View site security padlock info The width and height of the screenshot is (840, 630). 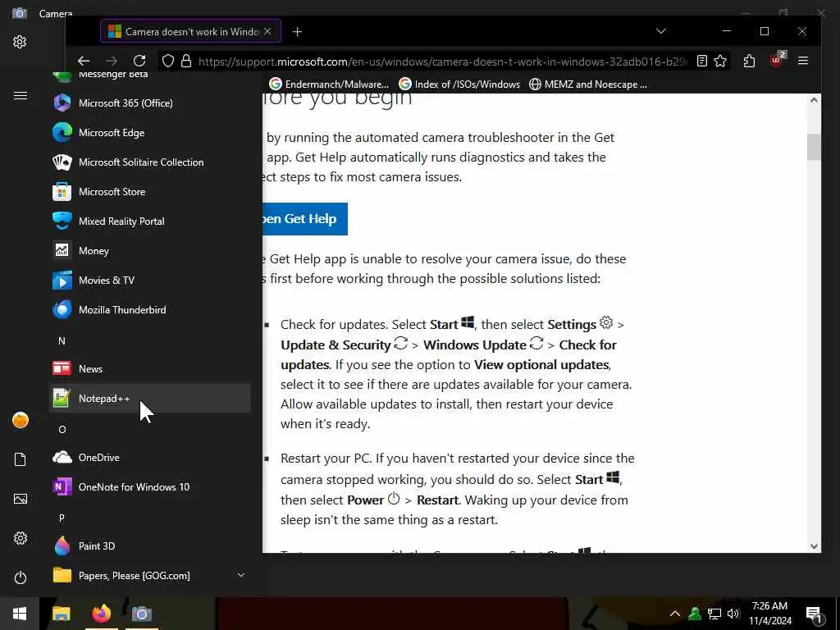coord(186,61)
